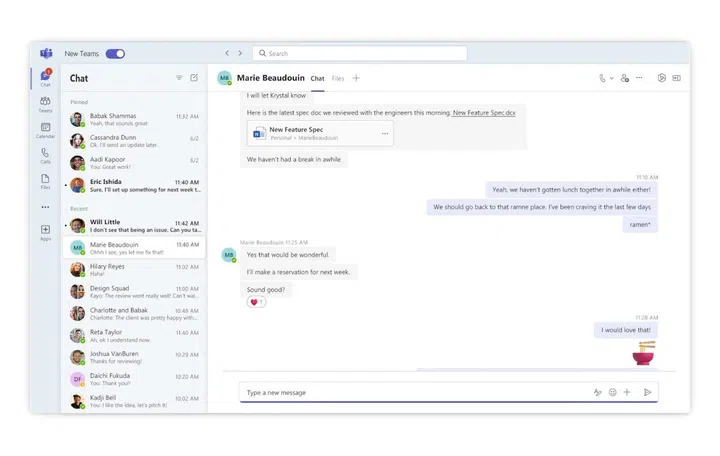Click the heart reaction under "Sound good?"
This screenshot has width=720, height=456.
point(256,302)
